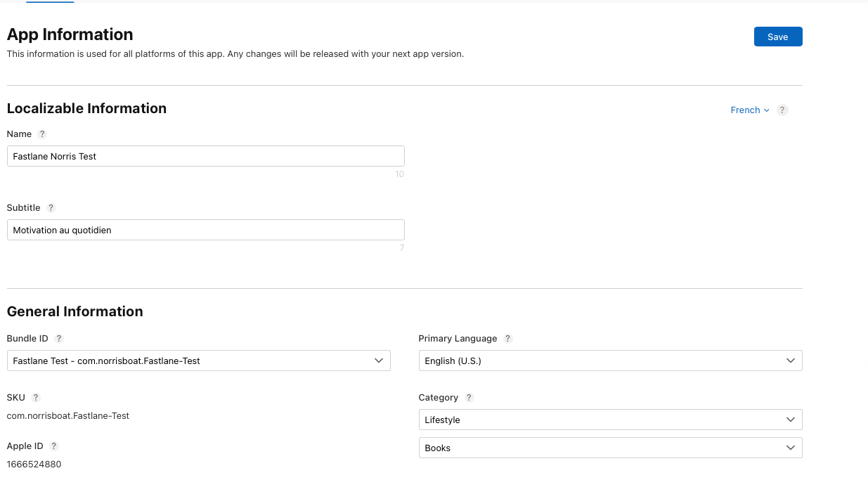Click the Save button
Image resolution: width=868 pixels, height=480 pixels.
coord(778,36)
